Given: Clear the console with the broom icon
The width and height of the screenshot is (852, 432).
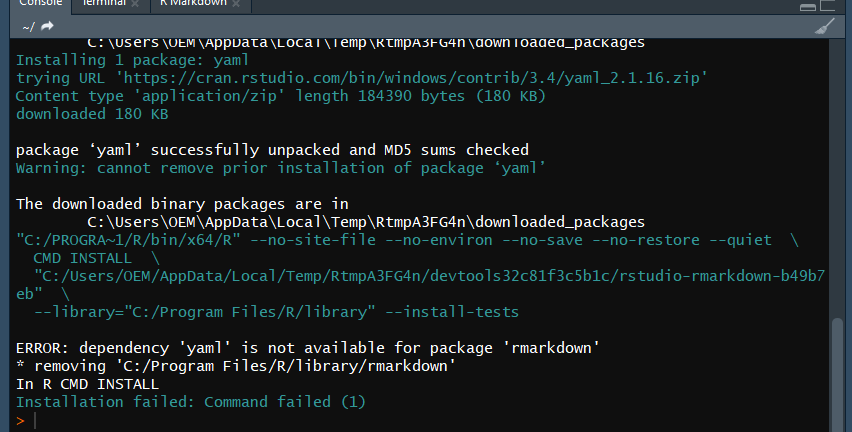Looking at the screenshot, I should pyautogui.click(x=825, y=26).
